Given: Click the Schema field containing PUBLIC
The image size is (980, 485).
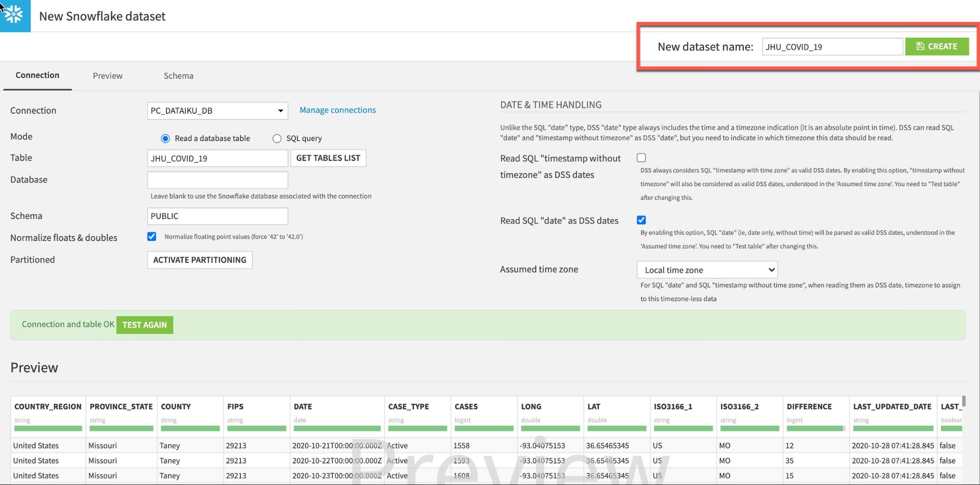Looking at the screenshot, I should (x=217, y=216).
